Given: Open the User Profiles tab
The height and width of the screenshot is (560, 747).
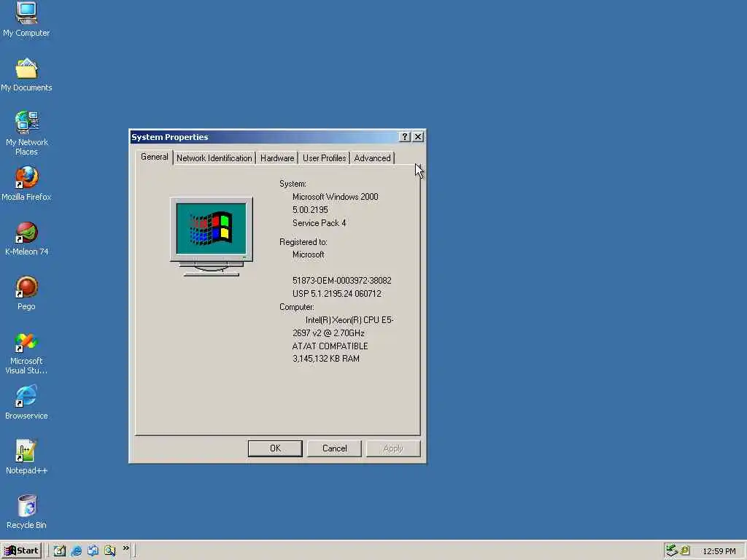Looking at the screenshot, I should 325,158.
